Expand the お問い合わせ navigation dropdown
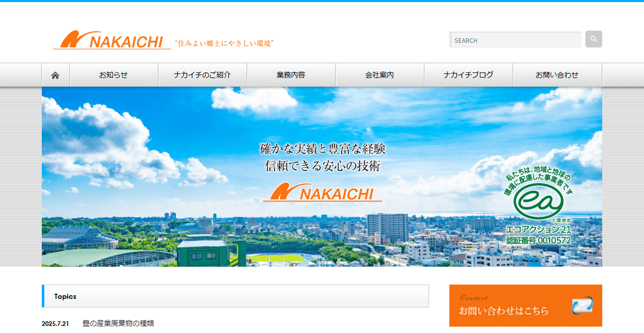 point(557,75)
